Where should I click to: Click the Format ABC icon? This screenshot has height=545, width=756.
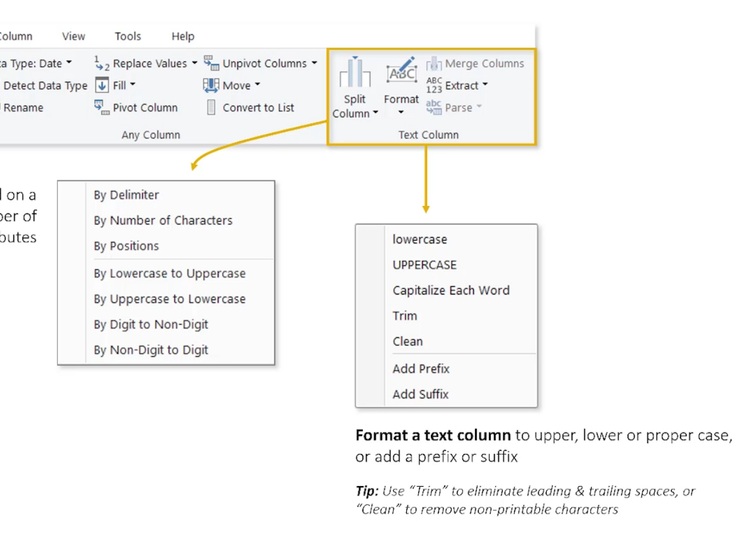click(x=401, y=71)
